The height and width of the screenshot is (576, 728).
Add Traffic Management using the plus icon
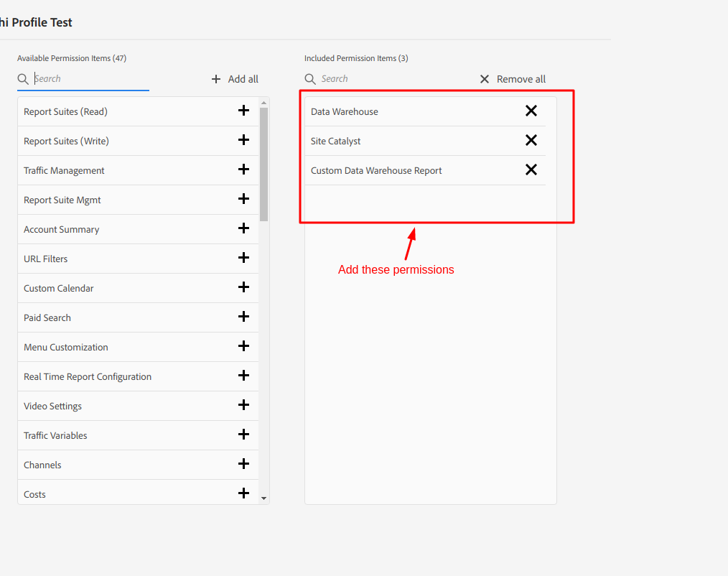tap(243, 169)
